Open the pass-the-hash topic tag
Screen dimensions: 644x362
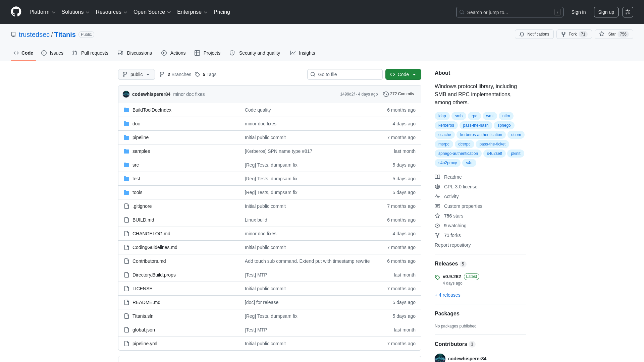tap(476, 125)
